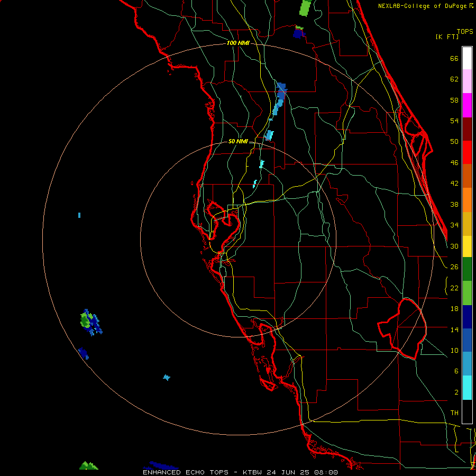Select the bright red 50 kft swatch
Image resolution: width=476 pixels, height=476 pixels.
[x=467, y=152]
